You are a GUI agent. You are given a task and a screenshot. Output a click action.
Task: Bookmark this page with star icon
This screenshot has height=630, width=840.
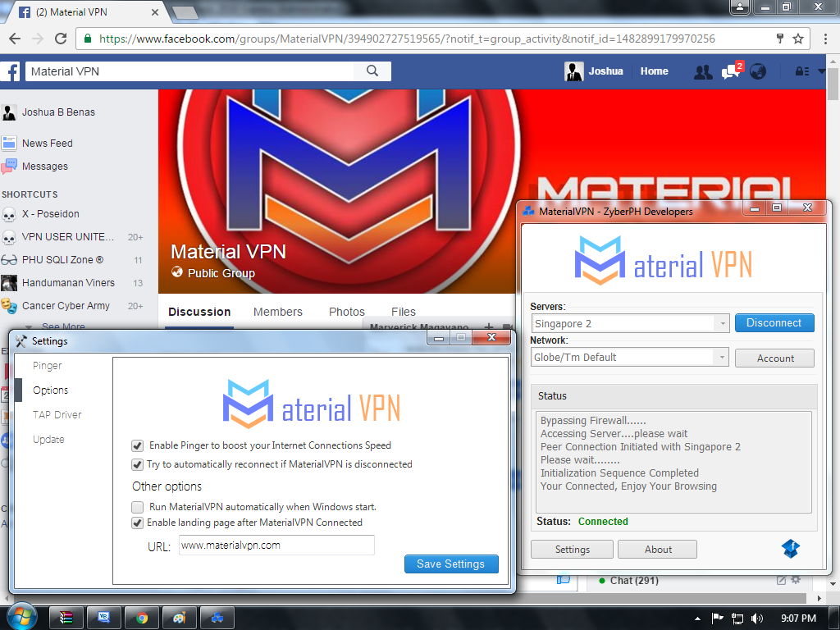tap(798, 39)
